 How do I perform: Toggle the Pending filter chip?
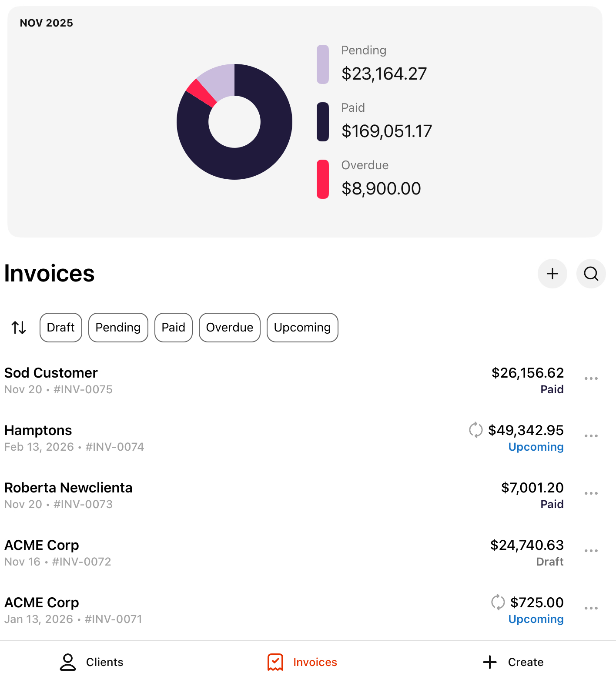118,328
